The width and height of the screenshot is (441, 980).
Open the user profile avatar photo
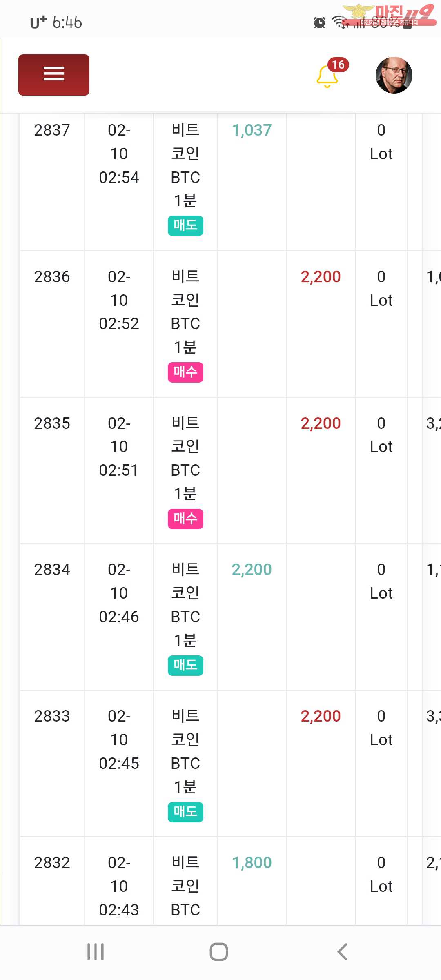pyautogui.click(x=394, y=75)
